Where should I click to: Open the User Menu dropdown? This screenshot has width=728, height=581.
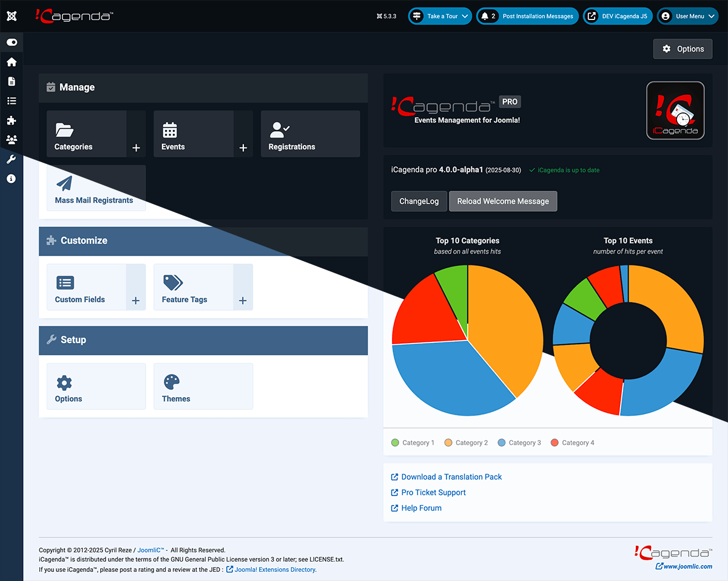coord(687,16)
